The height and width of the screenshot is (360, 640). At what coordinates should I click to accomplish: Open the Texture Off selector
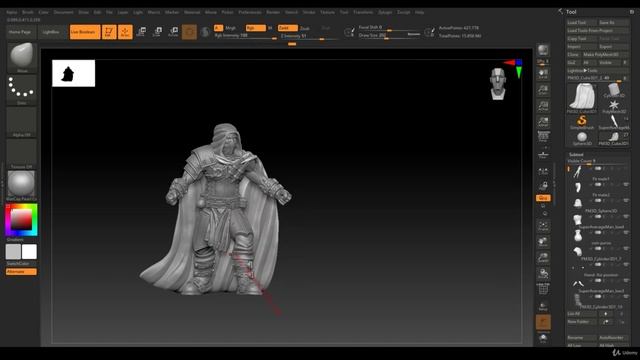point(22,154)
